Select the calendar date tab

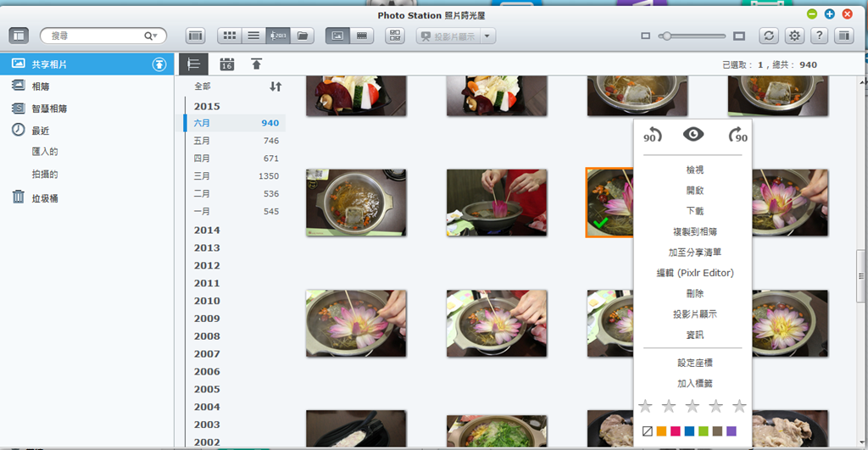227,64
